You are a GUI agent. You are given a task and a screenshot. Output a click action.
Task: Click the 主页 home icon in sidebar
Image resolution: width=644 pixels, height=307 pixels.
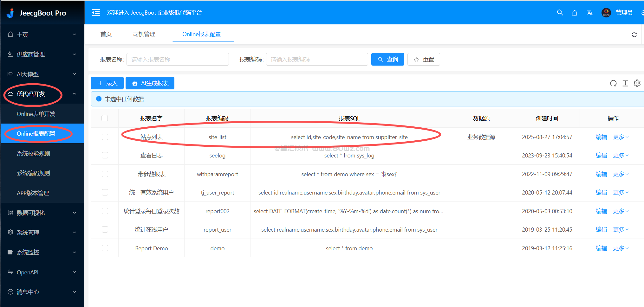[x=10, y=35]
